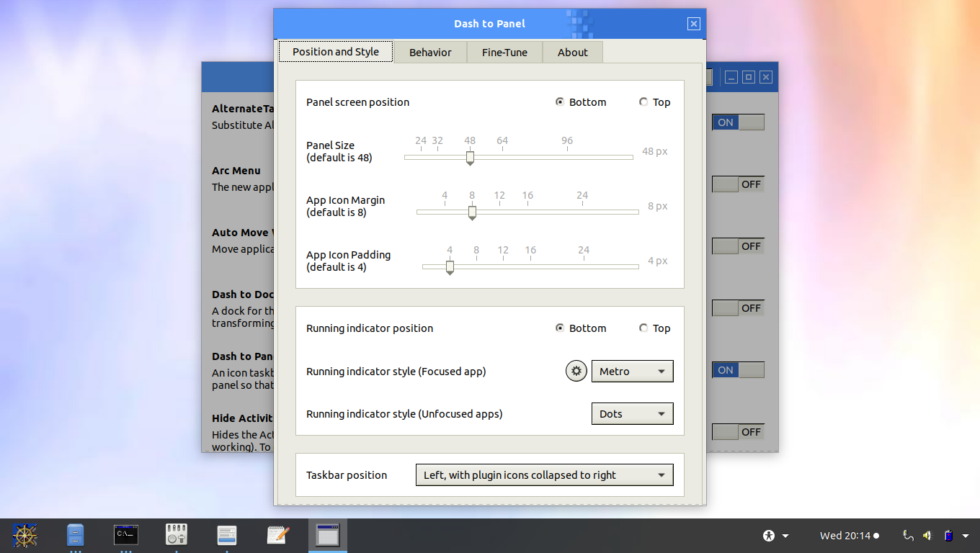The image size is (980, 553).
Task: Click the 24 mark on App Icon Margin slider
Action: coord(582,196)
